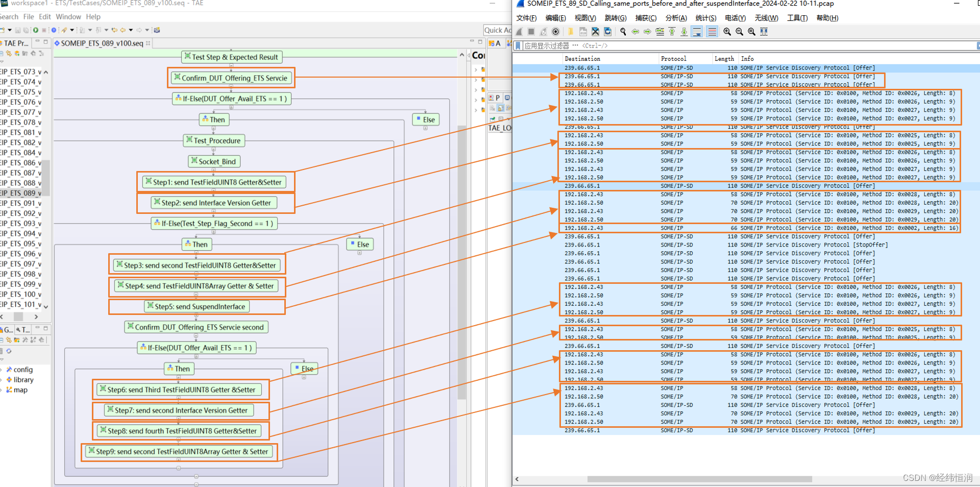Screen dimensions: 980x487
Task: Toggle Wireshark auto-scroll during live capture
Action: point(697,32)
